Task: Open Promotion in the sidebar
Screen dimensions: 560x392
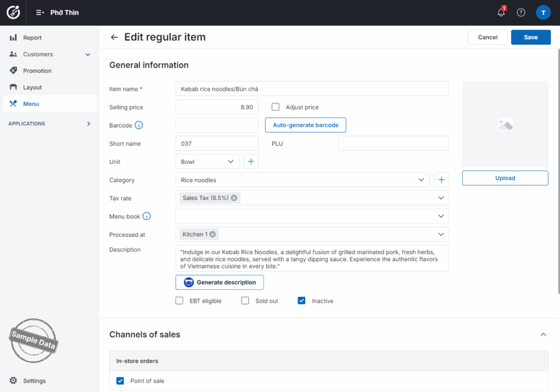Action: pos(37,71)
